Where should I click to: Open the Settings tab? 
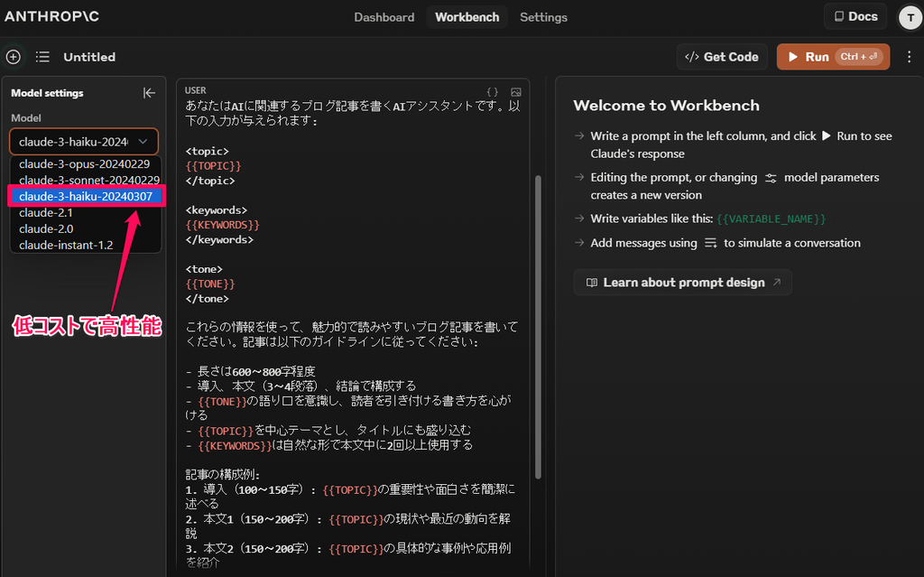coord(543,17)
